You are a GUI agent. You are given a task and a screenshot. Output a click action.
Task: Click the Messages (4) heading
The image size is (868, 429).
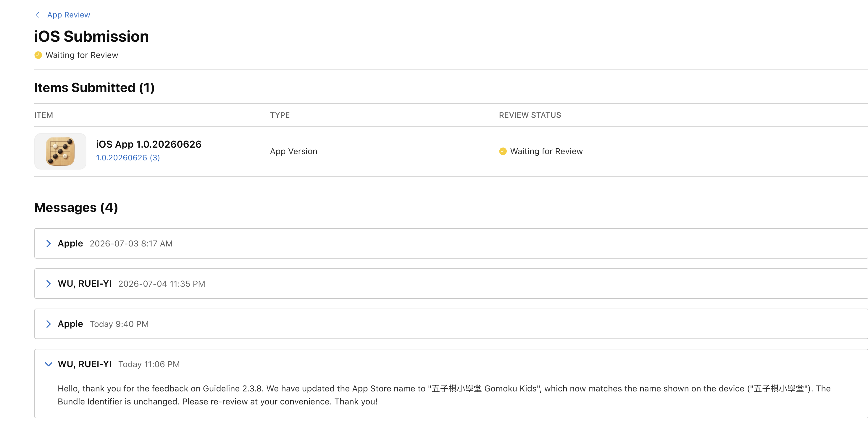click(76, 208)
